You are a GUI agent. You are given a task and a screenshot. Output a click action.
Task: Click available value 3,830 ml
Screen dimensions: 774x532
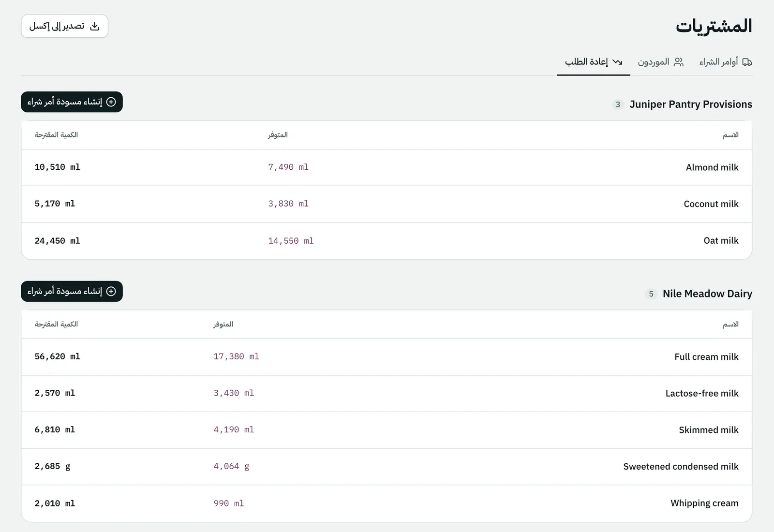point(288,204)
